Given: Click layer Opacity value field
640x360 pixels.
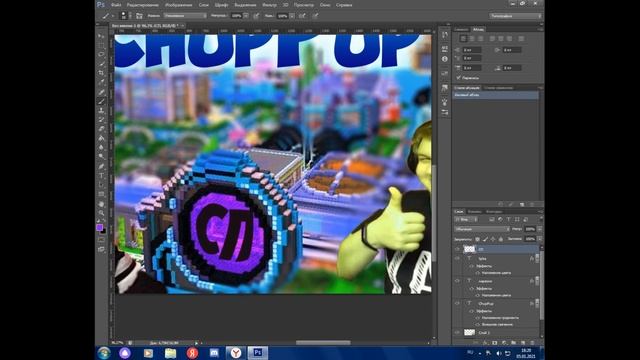Looking at the screenshot, I should coord(530,229).
